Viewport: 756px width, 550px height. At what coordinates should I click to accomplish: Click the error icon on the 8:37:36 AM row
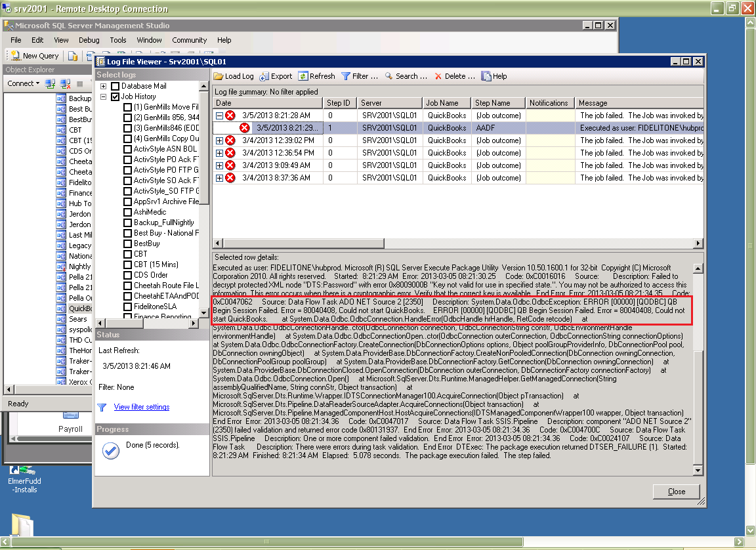pos(230,178)
